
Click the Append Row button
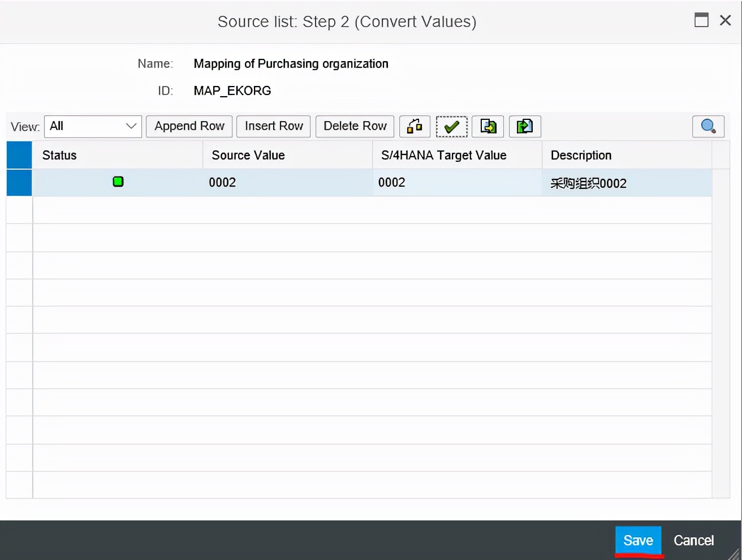click(x=189, y=126)
